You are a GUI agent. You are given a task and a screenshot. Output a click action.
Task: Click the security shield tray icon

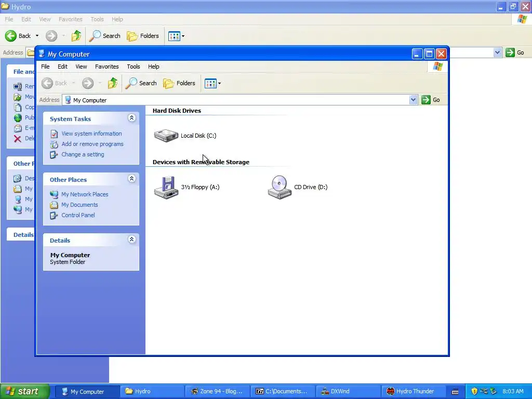pyautogui.click(x=474, y=391)
